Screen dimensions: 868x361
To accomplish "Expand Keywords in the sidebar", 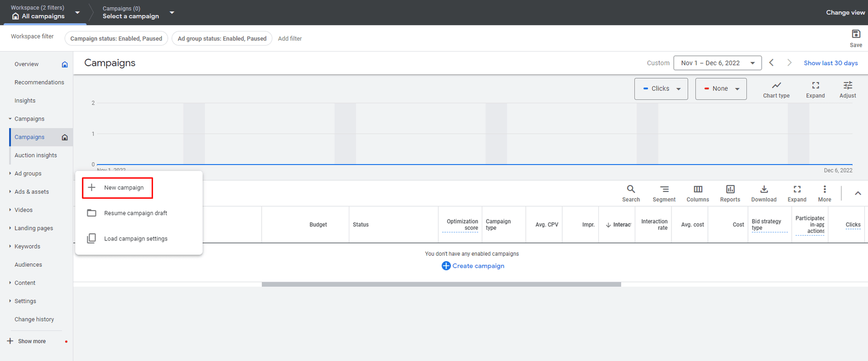I will click(x=10, y=246).
